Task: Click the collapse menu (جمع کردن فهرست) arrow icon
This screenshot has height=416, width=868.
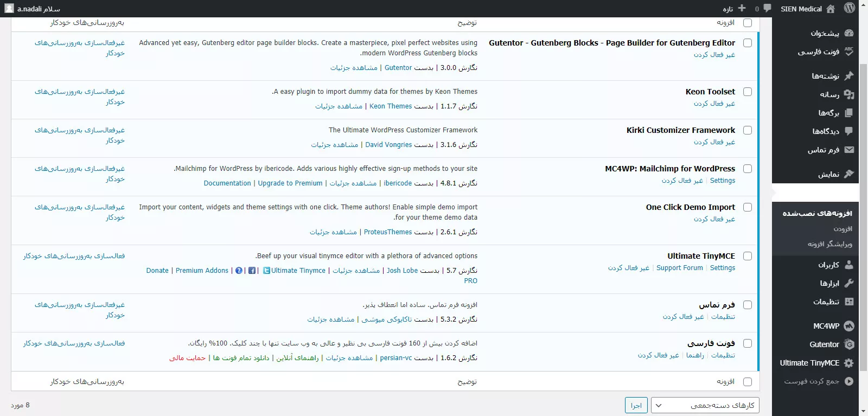Action: tap(849, 381)
